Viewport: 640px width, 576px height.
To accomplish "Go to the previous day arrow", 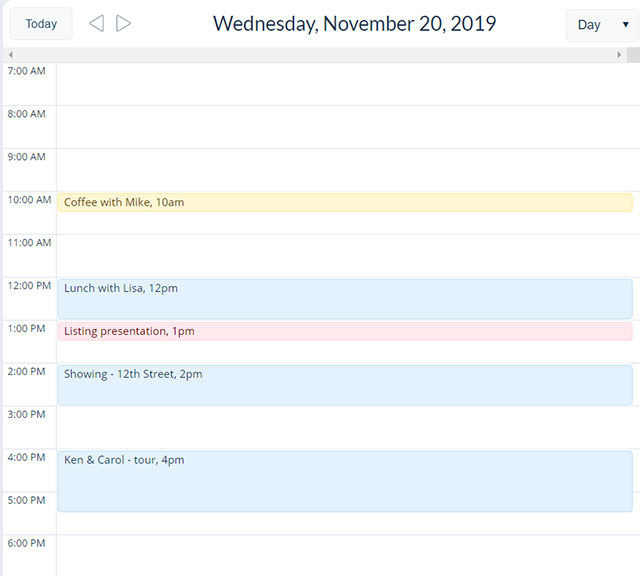I will tap(97, 24).
